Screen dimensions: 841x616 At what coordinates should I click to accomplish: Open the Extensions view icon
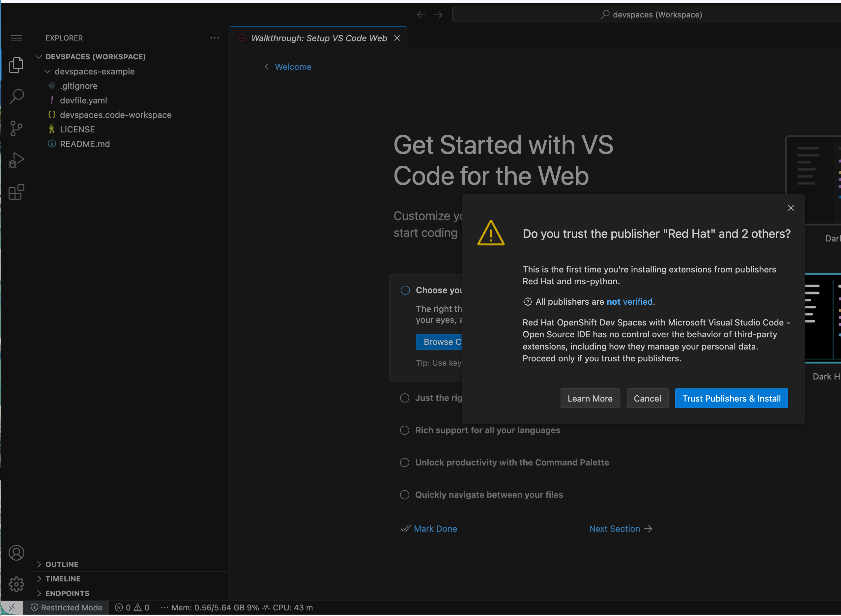(x=16, y=192)
